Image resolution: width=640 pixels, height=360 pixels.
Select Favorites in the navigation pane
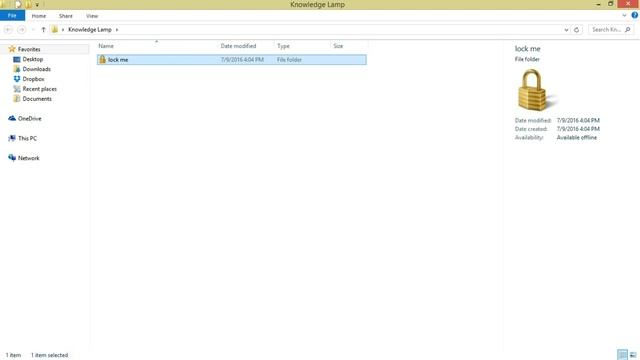(29, 49)
